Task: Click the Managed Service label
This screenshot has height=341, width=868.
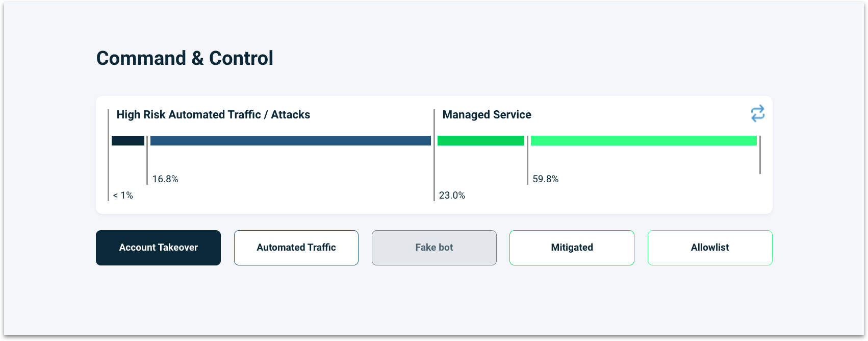Action: [487, 114]
